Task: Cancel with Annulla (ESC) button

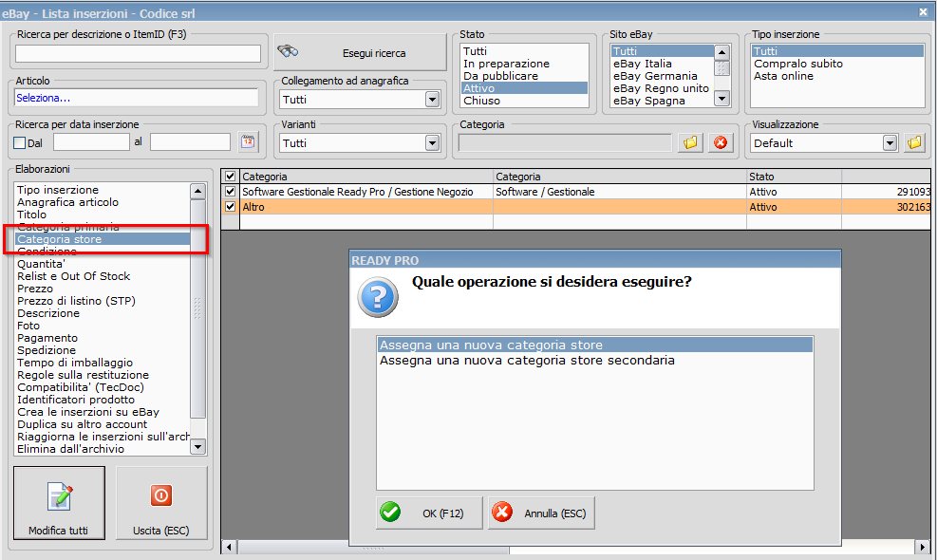Action: click(541, 513)
